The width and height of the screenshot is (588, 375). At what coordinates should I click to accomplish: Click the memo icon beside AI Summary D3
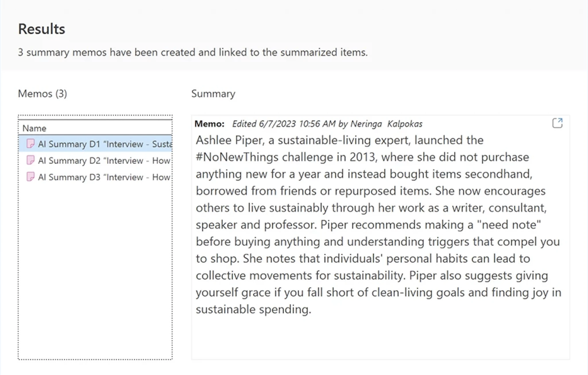pos(30,177)
